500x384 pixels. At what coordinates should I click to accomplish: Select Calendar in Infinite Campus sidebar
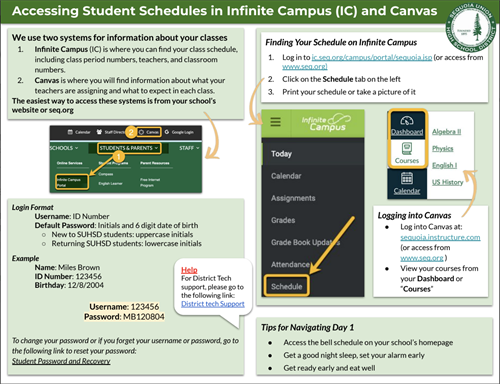click(286, 176)
